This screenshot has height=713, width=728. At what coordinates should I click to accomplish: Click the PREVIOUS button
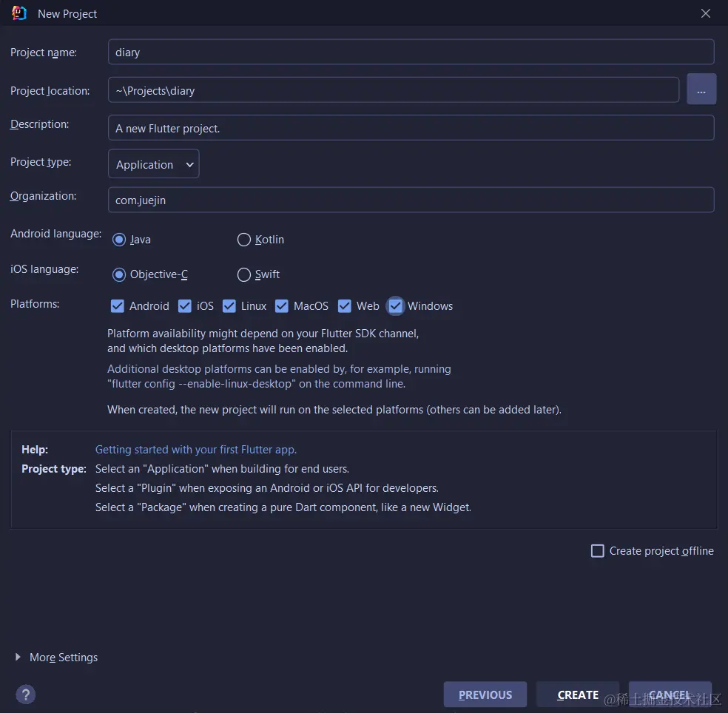[485, 695]
